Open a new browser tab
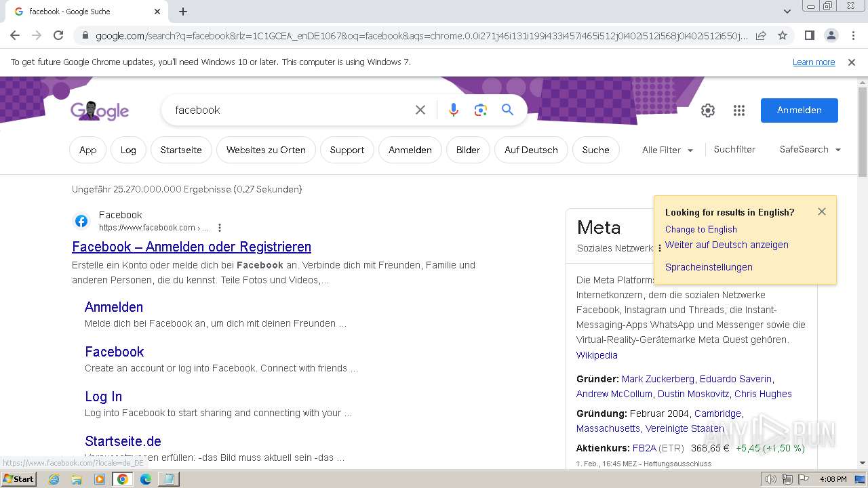The width and height of the screenshot is (868, 488). pos(183,12)
